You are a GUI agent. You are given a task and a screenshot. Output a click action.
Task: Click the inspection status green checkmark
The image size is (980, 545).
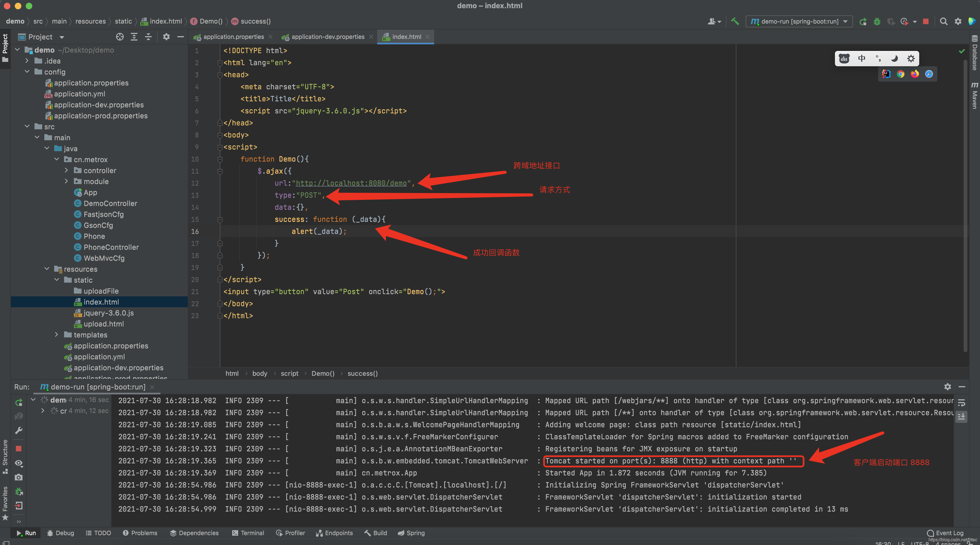pos(962,51)
